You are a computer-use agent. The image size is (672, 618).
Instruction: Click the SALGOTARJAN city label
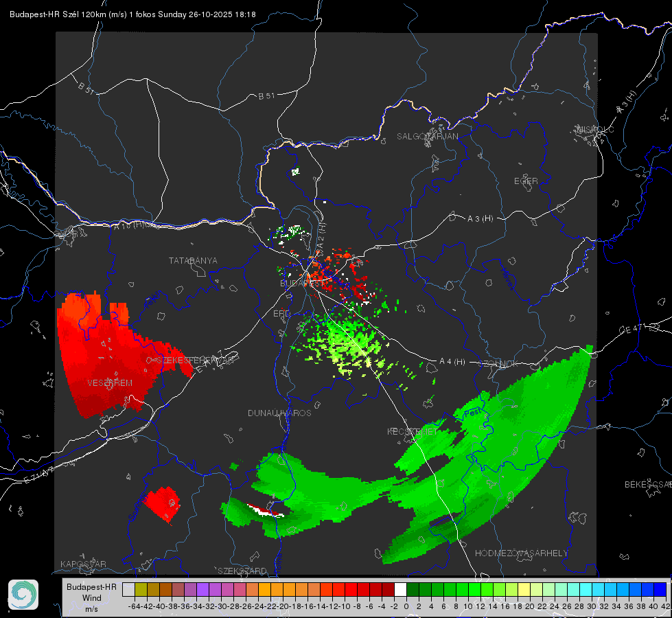[427, 137]
